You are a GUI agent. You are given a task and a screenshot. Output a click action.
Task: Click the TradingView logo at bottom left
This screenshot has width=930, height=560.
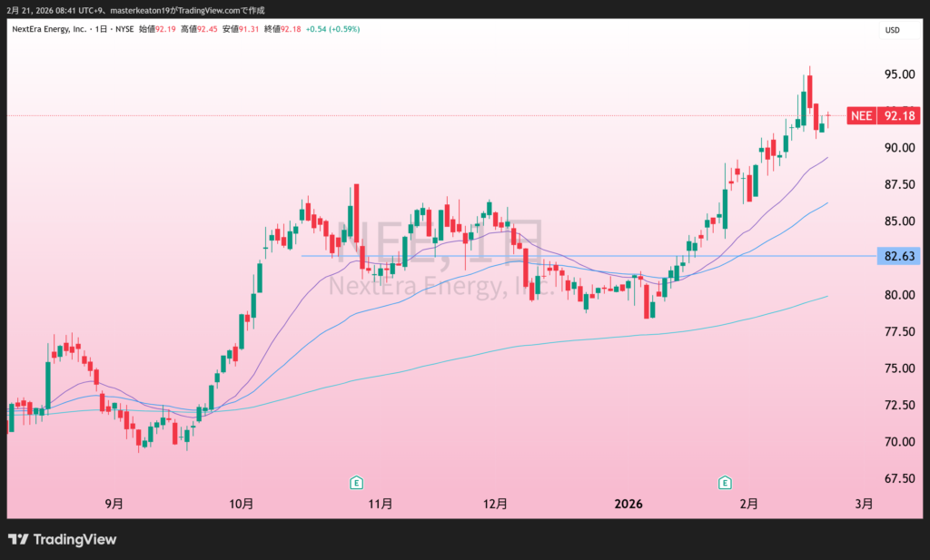[x=63, y=539]
